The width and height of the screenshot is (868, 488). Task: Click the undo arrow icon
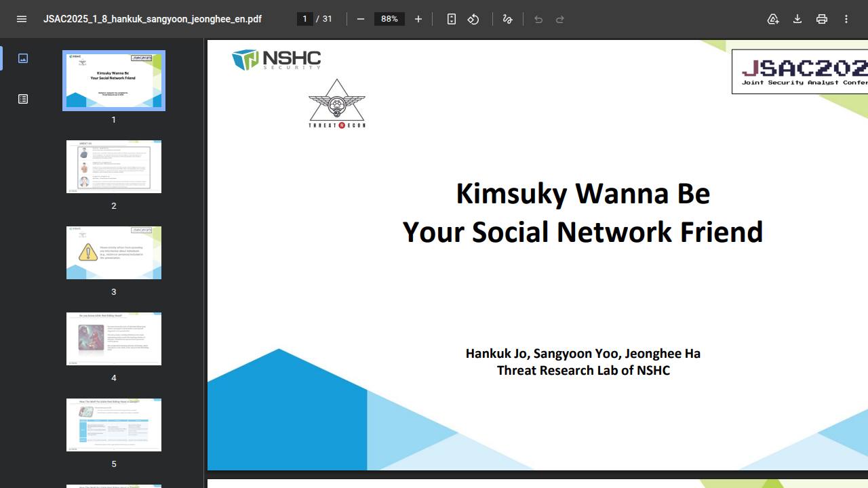(538, 19)
